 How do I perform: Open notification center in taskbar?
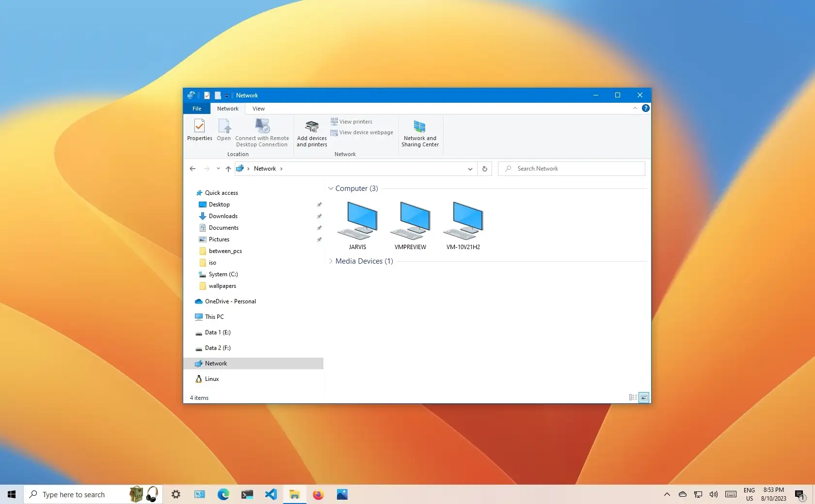pos(800,495)
